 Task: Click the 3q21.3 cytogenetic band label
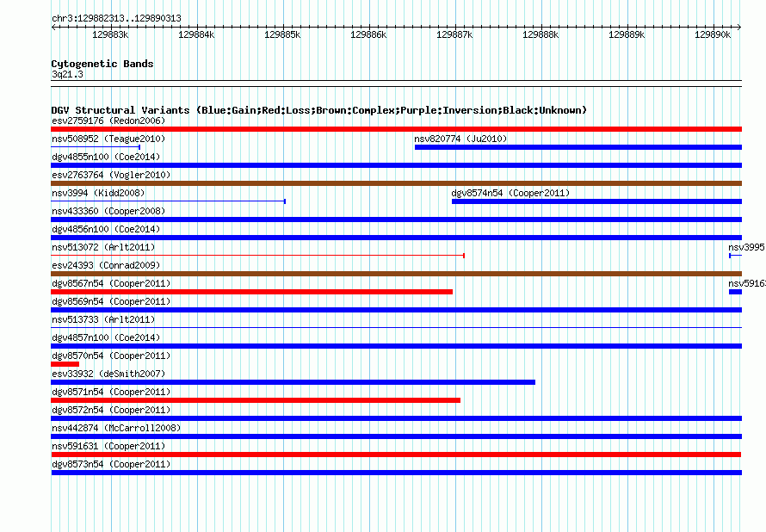click(x=67, y=74)
